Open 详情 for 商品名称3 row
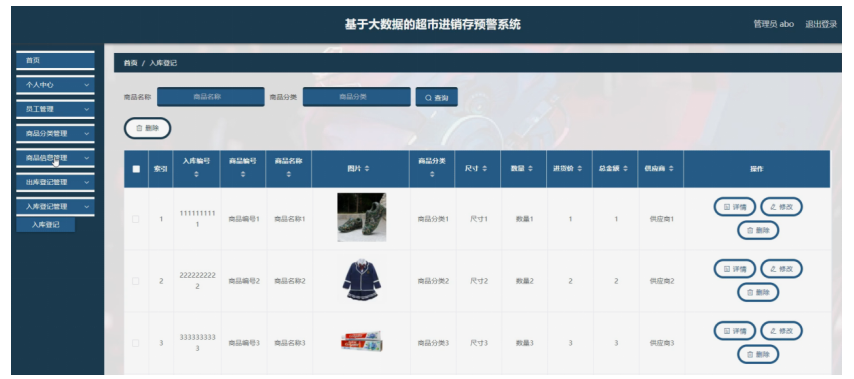Image resolution: width=854 pixels, height=379 pixels. coord(735,331)
